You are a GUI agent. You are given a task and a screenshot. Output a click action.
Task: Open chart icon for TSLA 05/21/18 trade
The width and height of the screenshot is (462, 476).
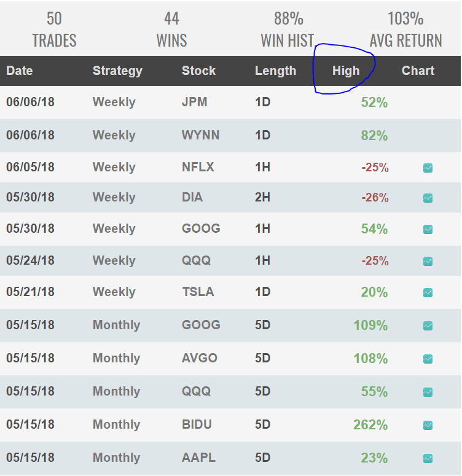428,292
